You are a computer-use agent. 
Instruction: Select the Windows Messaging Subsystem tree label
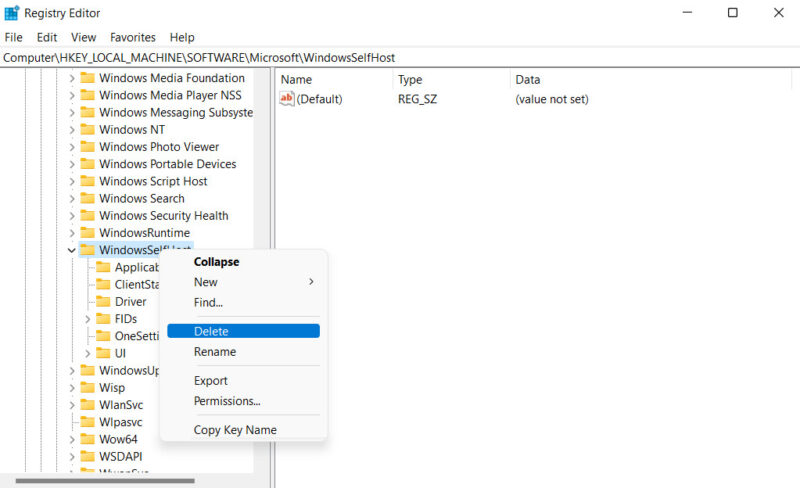(x=176, y=112)
